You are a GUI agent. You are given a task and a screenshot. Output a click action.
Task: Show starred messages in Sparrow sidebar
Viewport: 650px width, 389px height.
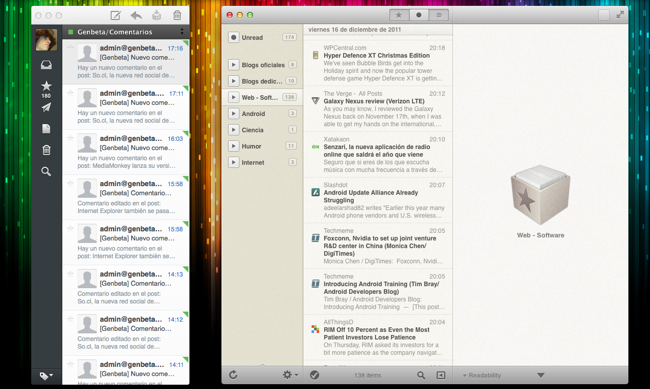click(46, 86)
